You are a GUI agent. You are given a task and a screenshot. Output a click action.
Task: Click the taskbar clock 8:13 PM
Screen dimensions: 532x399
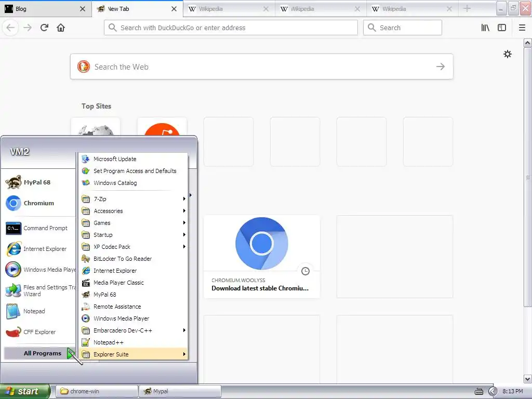[x=513, y=392]
